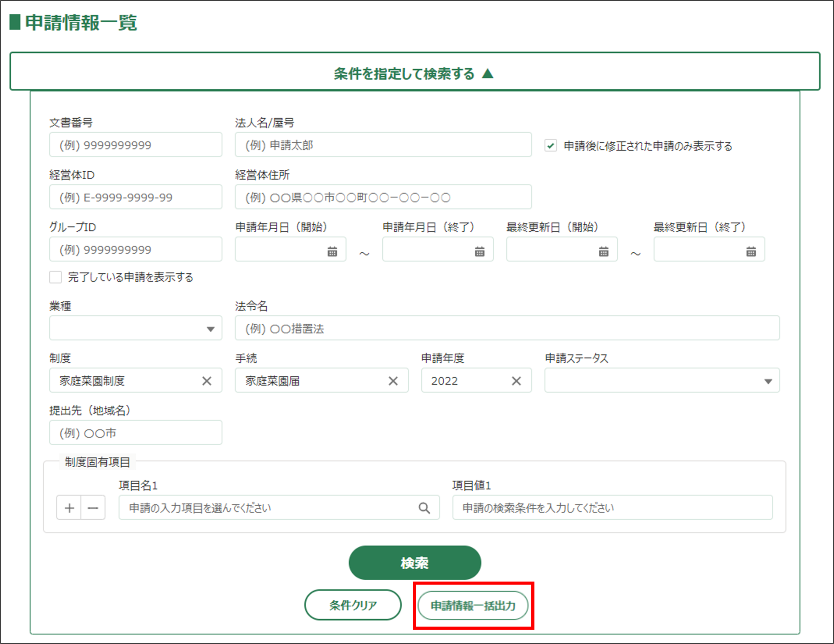This screenshot has height=644, width=834.
Task: Open calendar for 申請年月日（終了）
Action: (479, 251)
